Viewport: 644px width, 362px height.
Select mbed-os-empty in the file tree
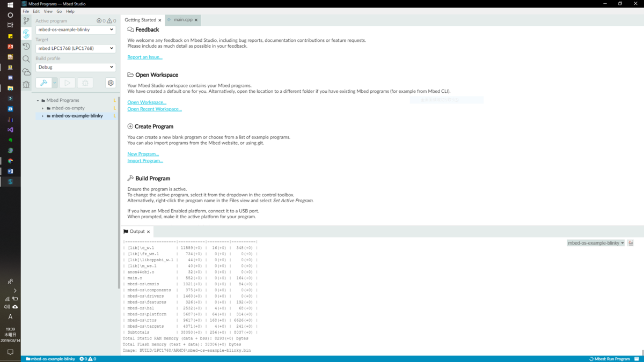point(68,108)
